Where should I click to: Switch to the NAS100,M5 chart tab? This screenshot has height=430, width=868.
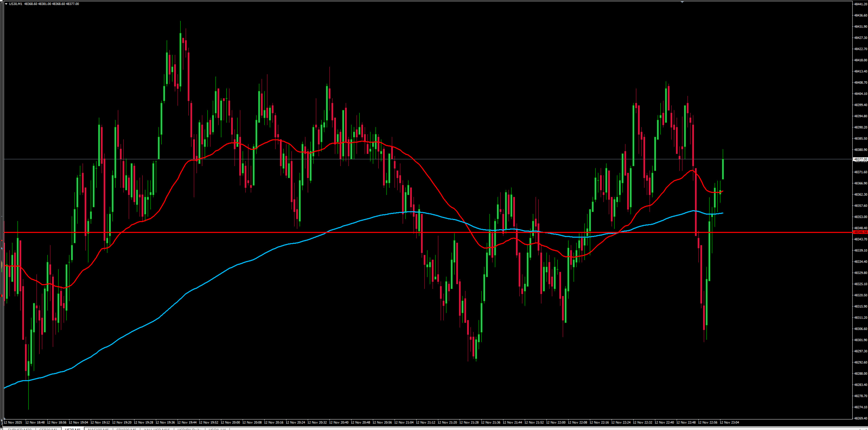coord(98,429)
